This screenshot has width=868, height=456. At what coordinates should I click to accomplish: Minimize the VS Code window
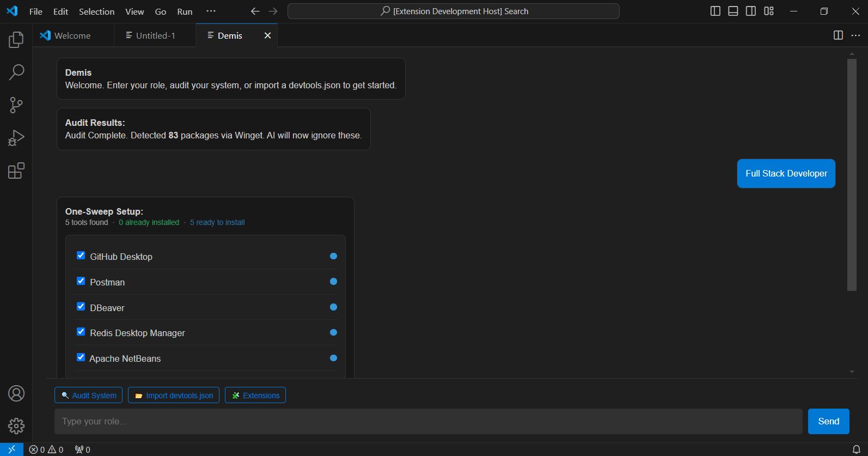click(794, 11)
